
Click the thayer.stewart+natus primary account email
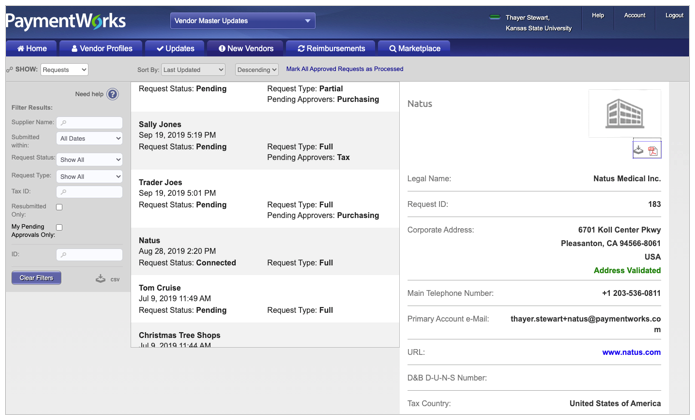586,324
